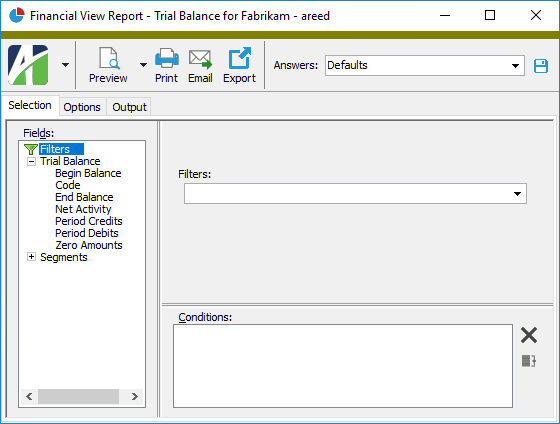Screen dimensions: 560x424
Task: Switch to the Options tab
Action: coord(82,107)
